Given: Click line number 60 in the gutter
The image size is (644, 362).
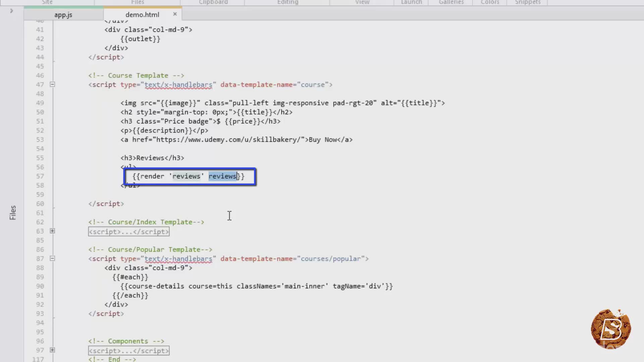Looking at the screenshot, I should (x=40, y=204).
